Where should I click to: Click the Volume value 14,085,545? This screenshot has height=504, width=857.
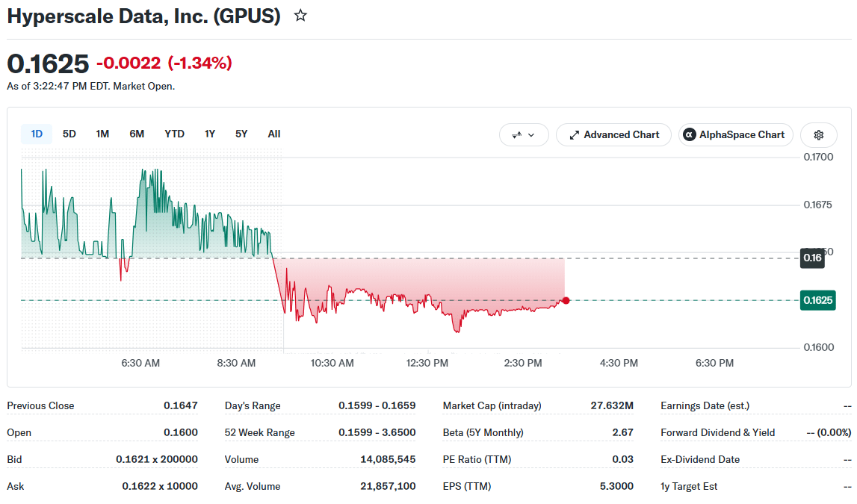(388, 459)
